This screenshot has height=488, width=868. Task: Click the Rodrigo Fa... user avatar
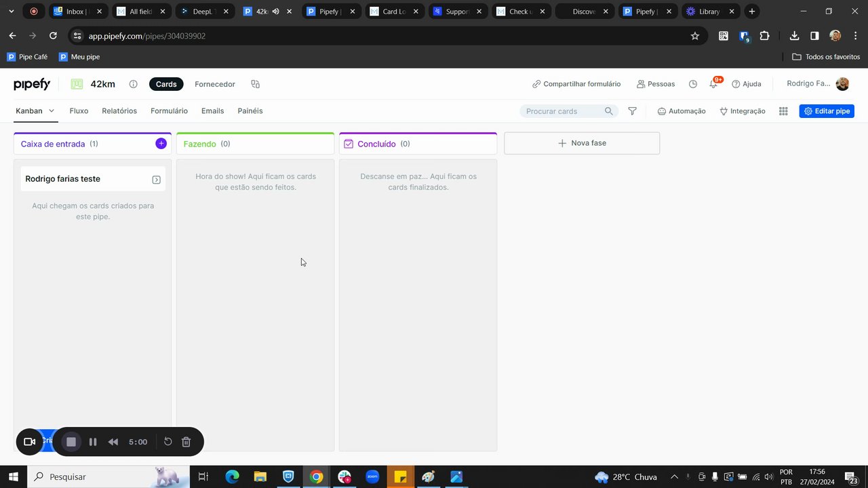[x=842, y=83]
